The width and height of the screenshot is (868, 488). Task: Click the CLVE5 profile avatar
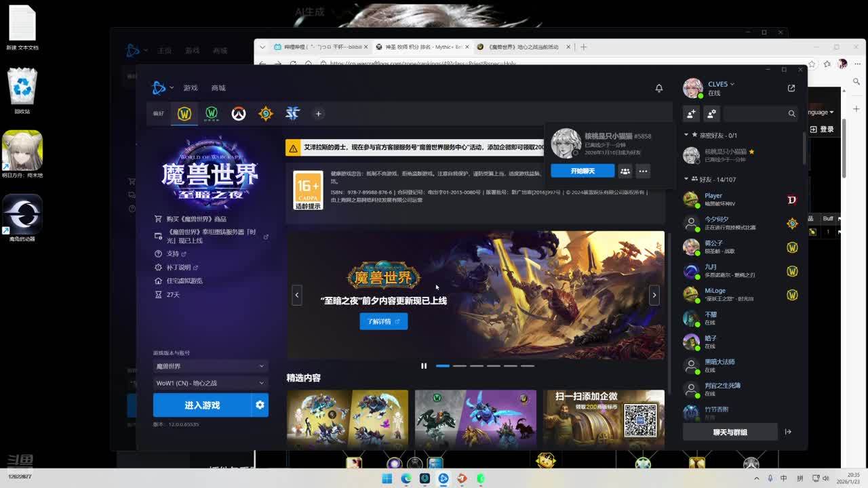pos(692,88)
